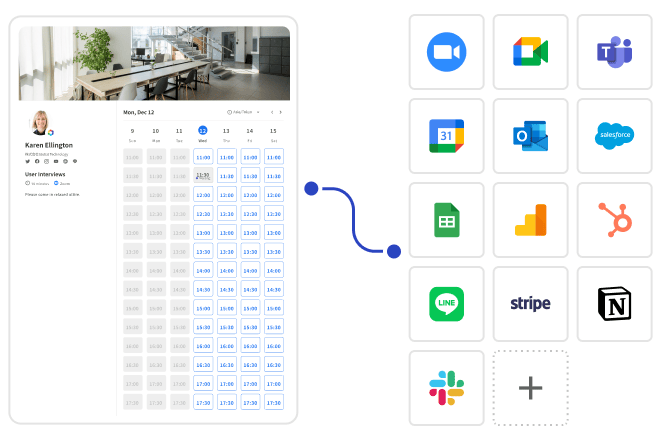Go to the previous week arrow
The height and width of the screenshot is (440, 661).
click(x=271, y=112)
